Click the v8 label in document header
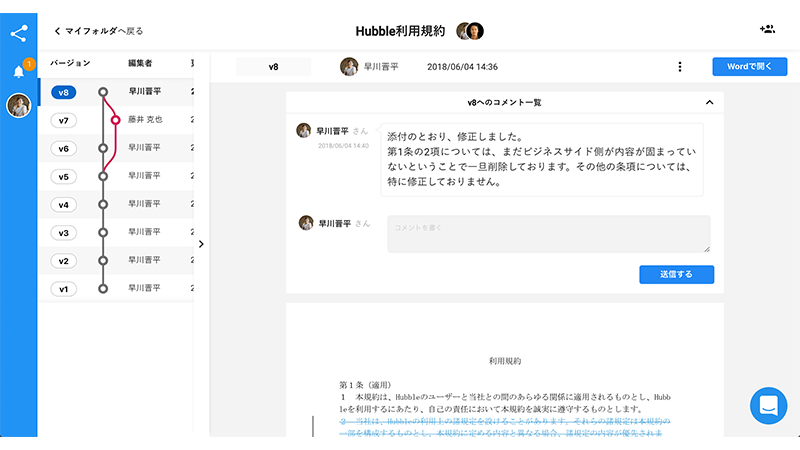The height and width of the screenshot is (450, 800). click(x=273, y=67)
